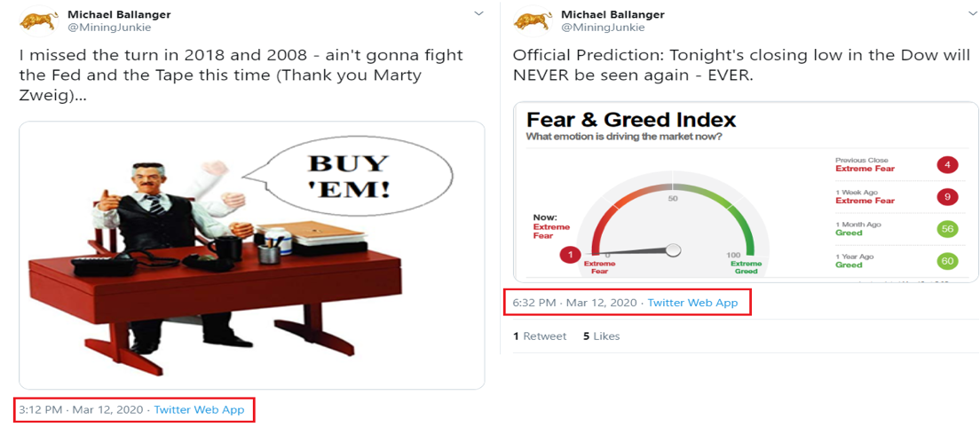Image resolution: width=980 pixels, height=427 pixels.
Task: Open the "BUY 'EM!" cartoon image
Action: (x=252, y=255)
